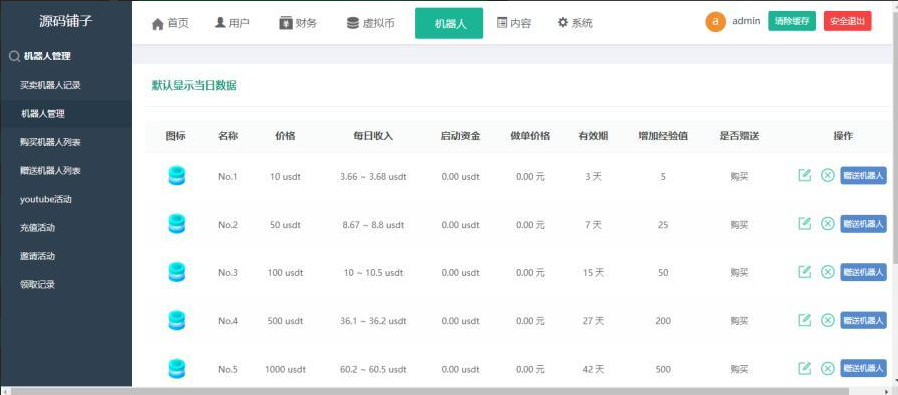Screen dimensions: 898x395
Task: Click the '10 ~ 10.5 usdt' income cell
Action: [373, 272]
